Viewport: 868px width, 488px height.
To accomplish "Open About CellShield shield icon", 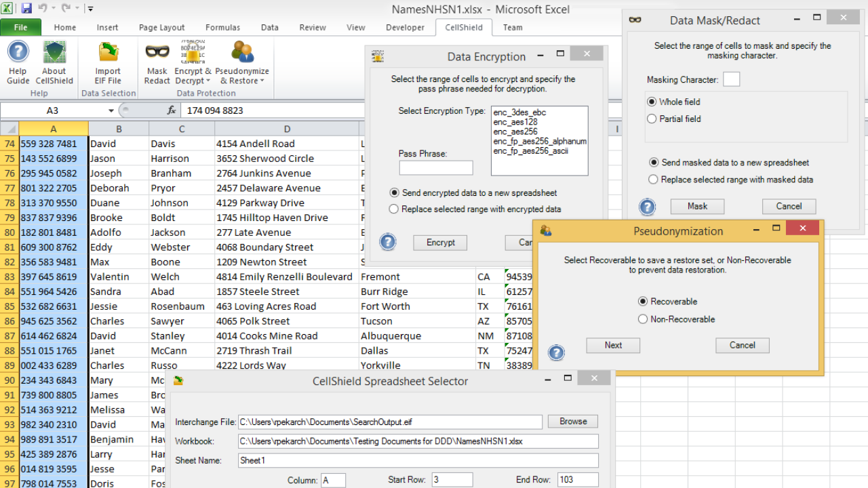I will point(54,63).
